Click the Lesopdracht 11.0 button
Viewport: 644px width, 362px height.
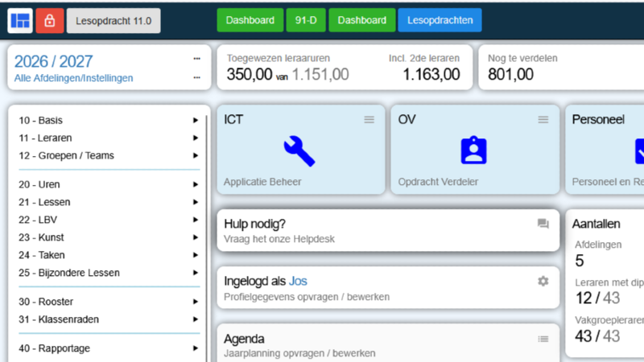click(114, 20)
